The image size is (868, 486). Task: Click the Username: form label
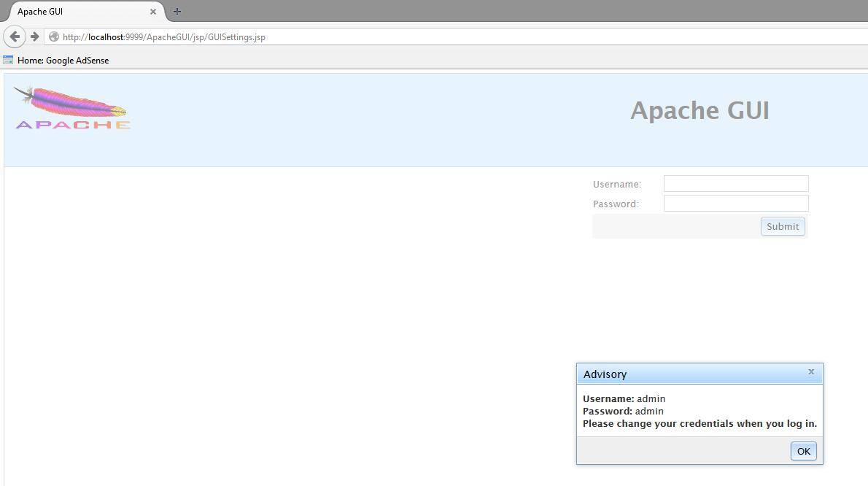click(616, 185)
